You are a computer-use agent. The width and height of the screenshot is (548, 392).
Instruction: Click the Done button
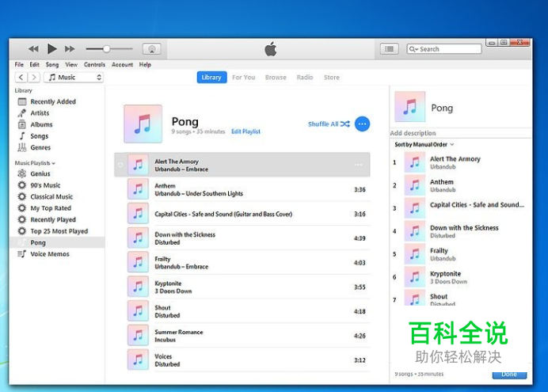click(x=509, y=375)
